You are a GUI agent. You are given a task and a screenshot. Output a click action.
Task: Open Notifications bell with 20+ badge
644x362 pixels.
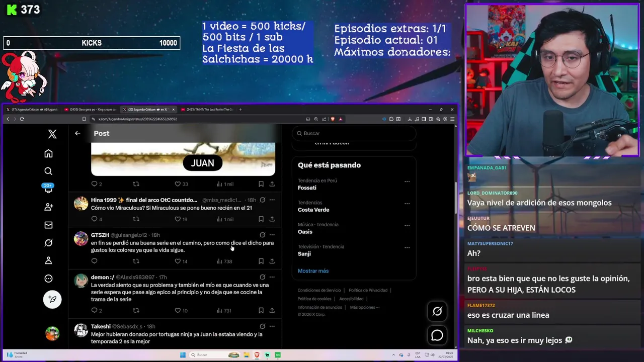pos(48,189)
